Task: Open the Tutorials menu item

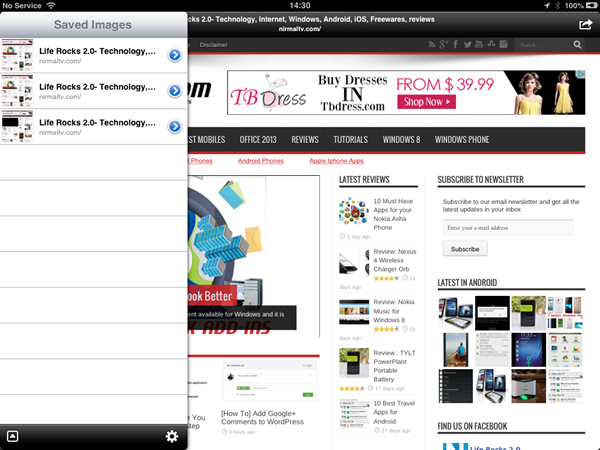Action: pyautogui.click(x=351, y=140)
